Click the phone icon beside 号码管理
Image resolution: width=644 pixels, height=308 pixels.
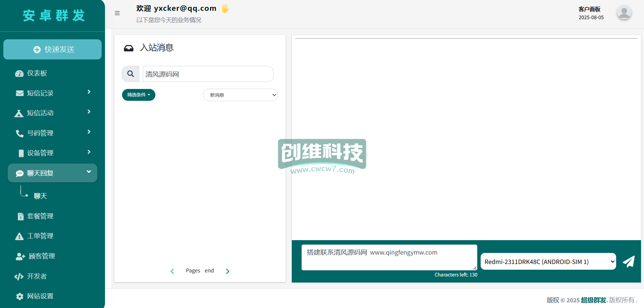(x=19, y=133)
